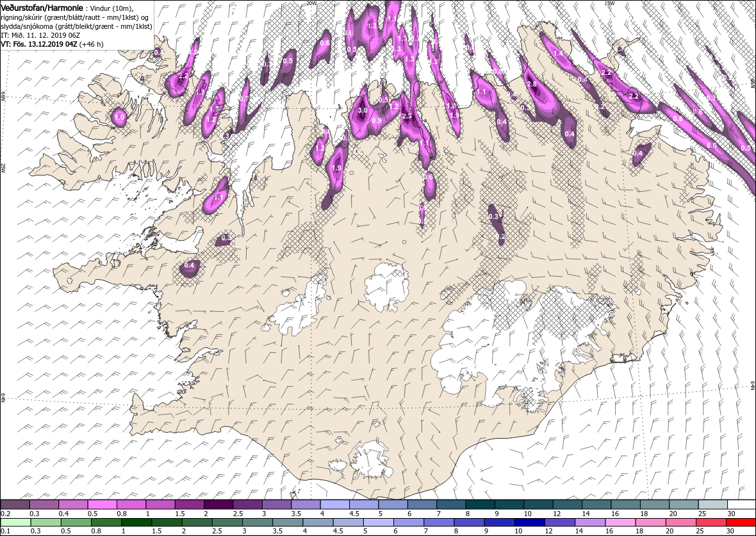Select the darkest green lower swatch labeled 1

[x=136, y=523]
